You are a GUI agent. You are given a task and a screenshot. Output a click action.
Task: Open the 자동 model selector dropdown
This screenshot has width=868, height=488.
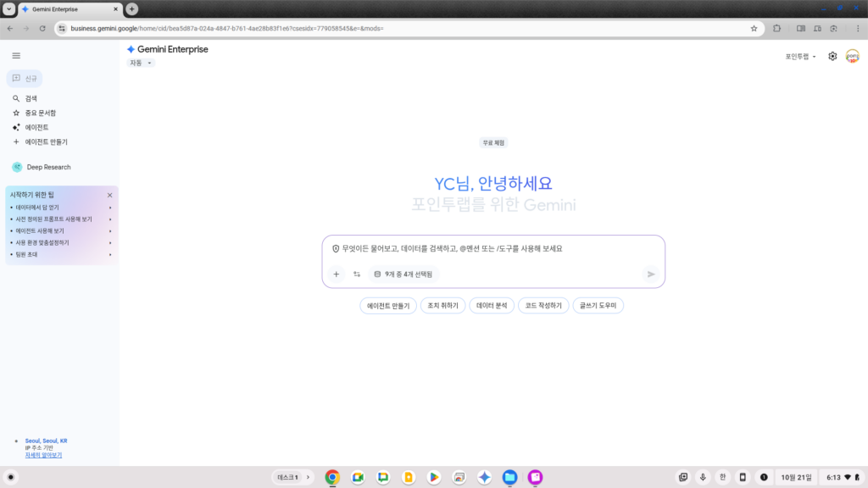click(141, 63)
